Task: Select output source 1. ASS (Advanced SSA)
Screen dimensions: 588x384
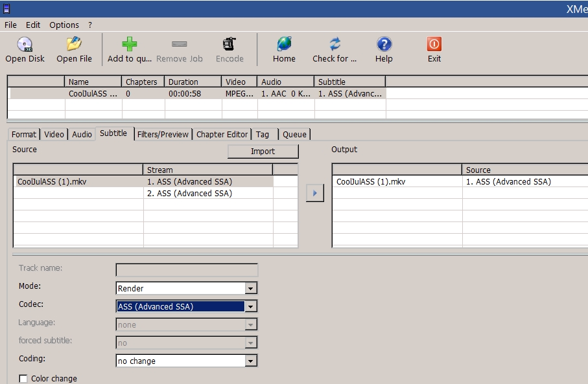Action: click(x=508, y=182)
